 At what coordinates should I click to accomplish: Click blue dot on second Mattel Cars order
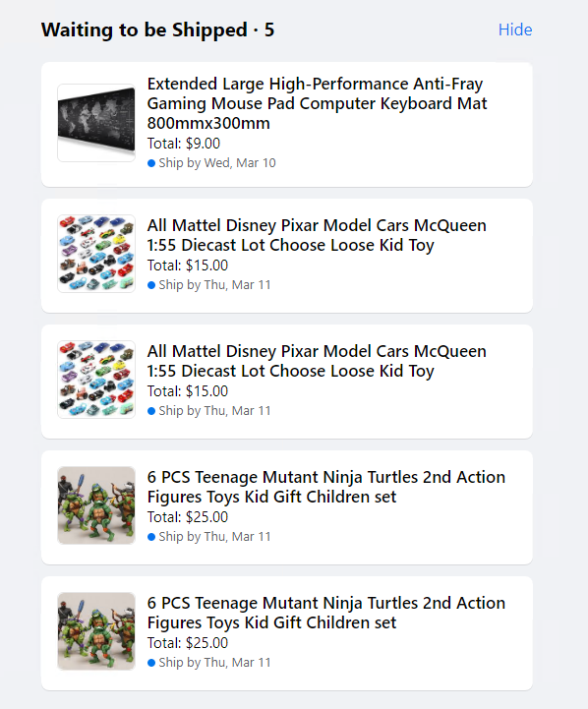(x=151, y=411)
